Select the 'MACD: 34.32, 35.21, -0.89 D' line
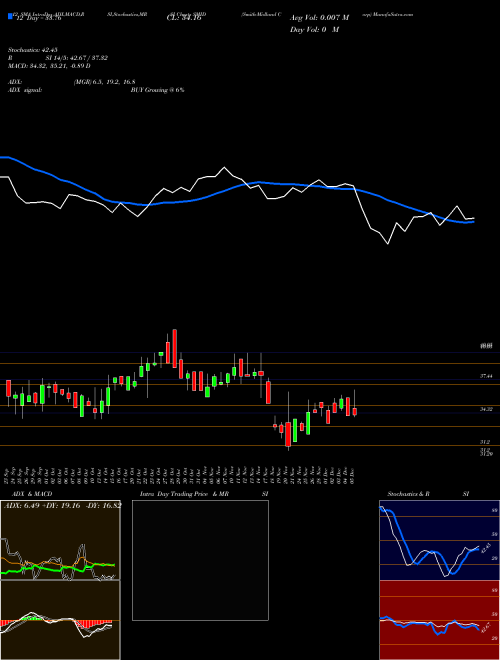The image size is (500, 660). 49,66
